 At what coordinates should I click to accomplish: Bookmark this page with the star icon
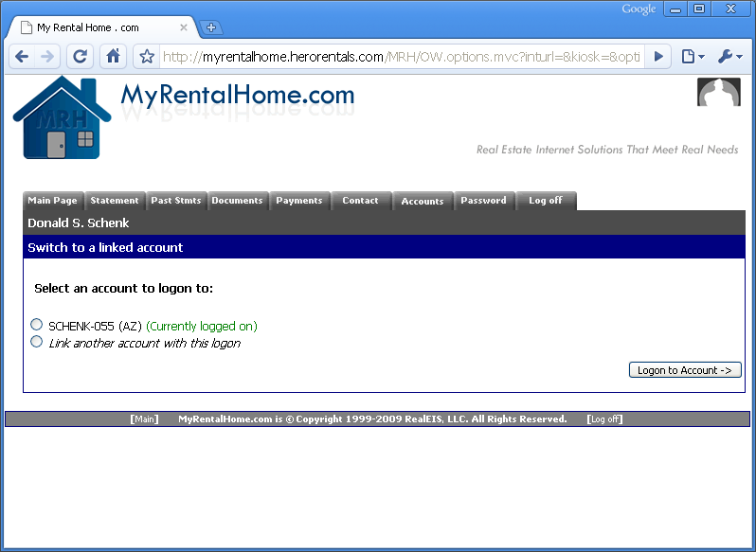[147, 57]
